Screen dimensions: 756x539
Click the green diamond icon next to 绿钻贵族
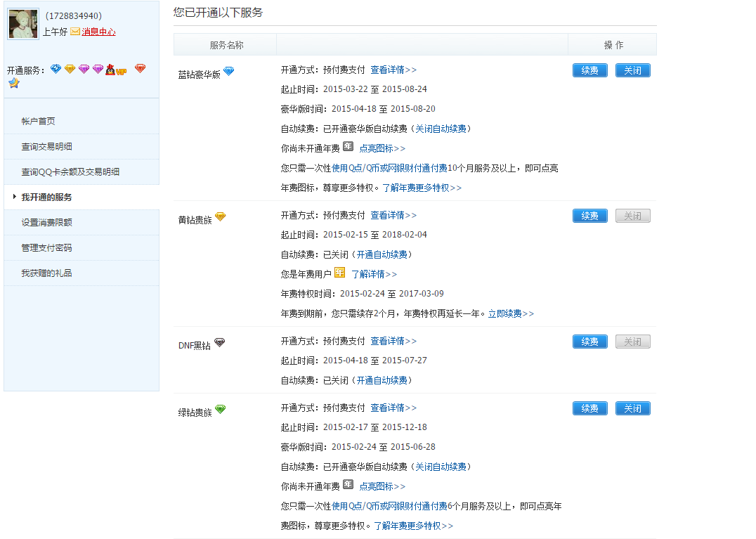tap(221, 409)
